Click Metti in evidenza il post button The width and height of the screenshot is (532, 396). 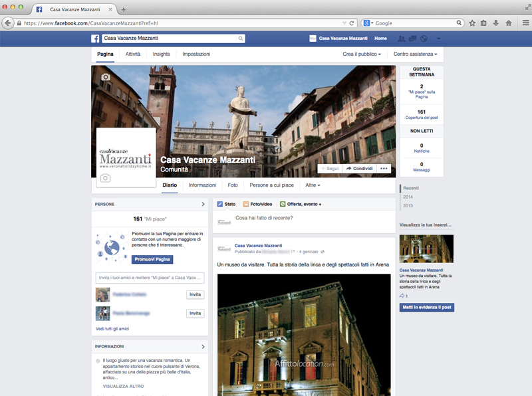tap(427, 308)
